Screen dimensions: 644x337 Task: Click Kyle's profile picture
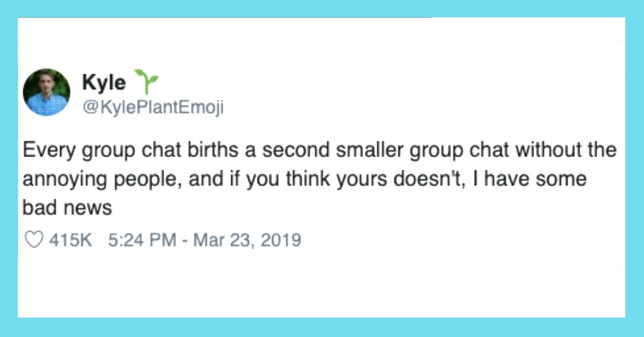(x=47, y=91)
